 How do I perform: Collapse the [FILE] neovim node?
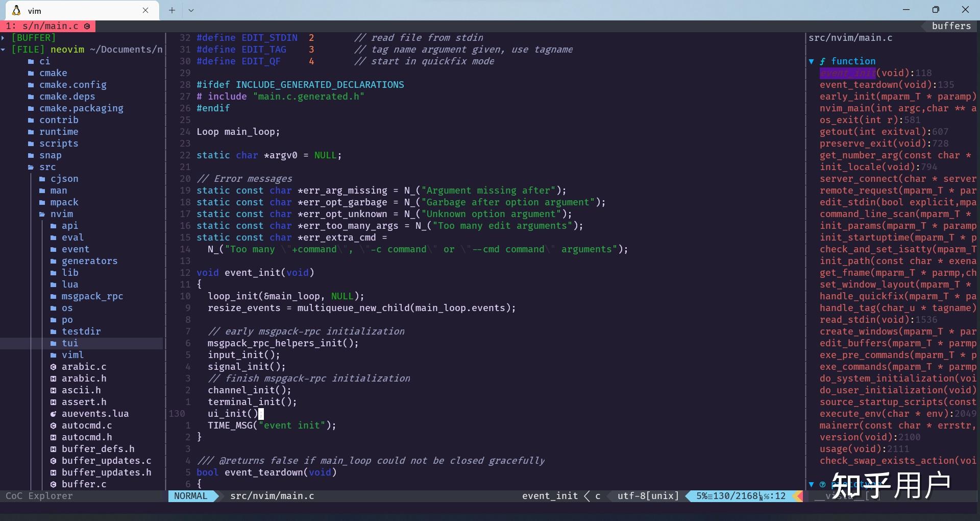(x=4, y=49)
